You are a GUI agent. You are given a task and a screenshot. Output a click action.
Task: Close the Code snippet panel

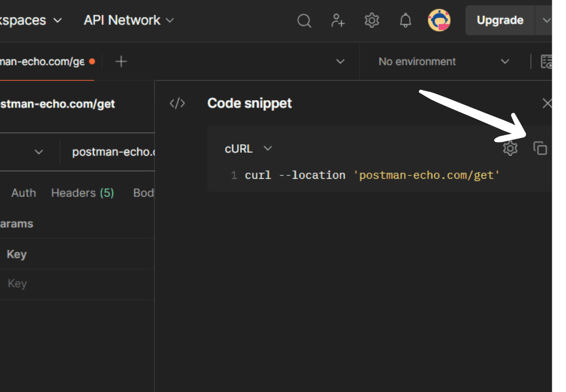click(x=547, y=104)
